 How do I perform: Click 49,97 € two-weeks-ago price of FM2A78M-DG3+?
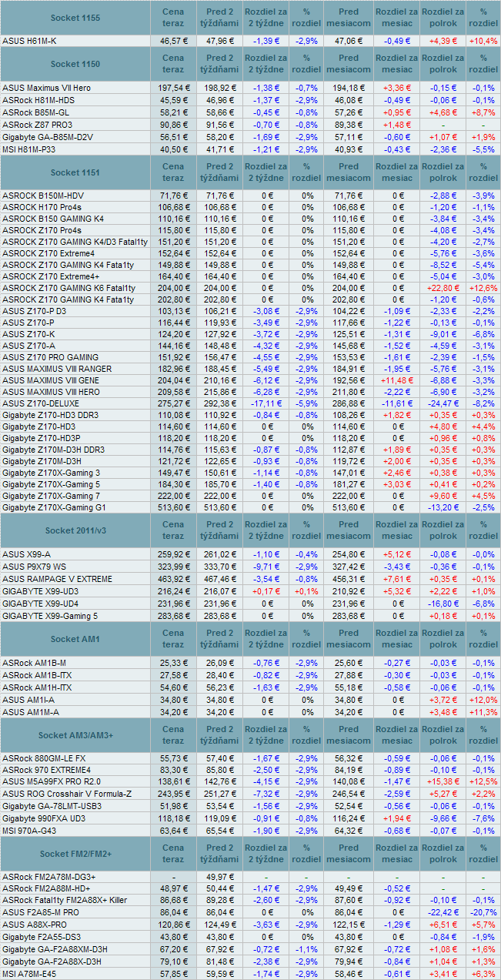point(220,877)
